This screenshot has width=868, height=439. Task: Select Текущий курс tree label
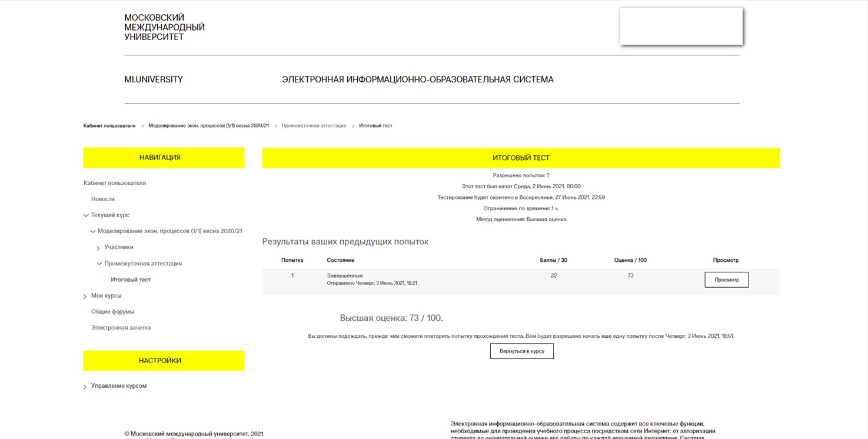tap(110, 215)
